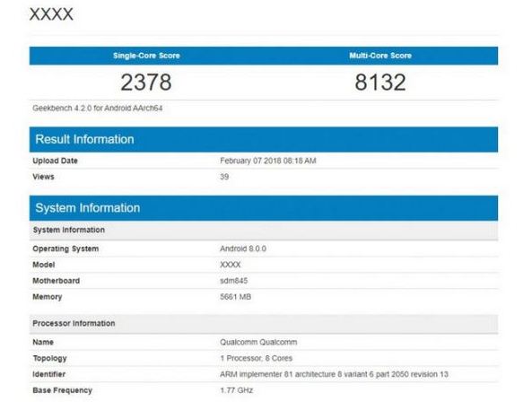
Task: Select multi-core score value 8132
Action: pyautogui.click(x=380, y=83)
